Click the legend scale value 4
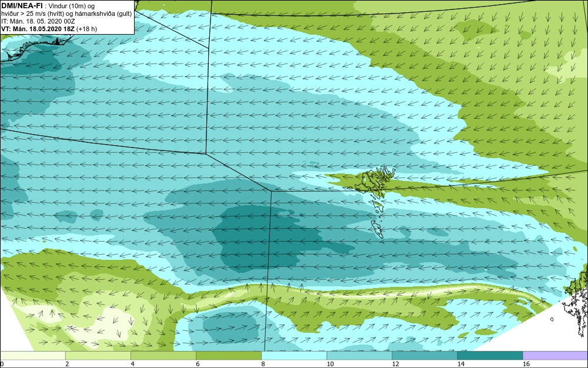This screenshot has width=588, height=368. (132, 364)
